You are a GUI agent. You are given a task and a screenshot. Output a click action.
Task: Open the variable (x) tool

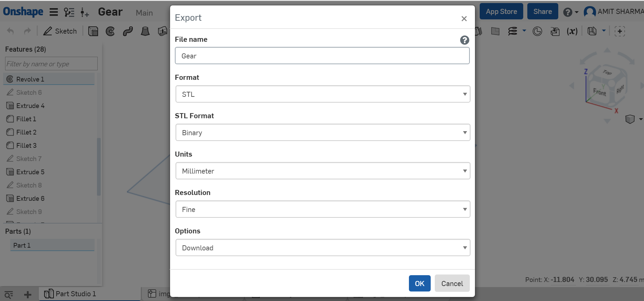click(x=572, y=31)
